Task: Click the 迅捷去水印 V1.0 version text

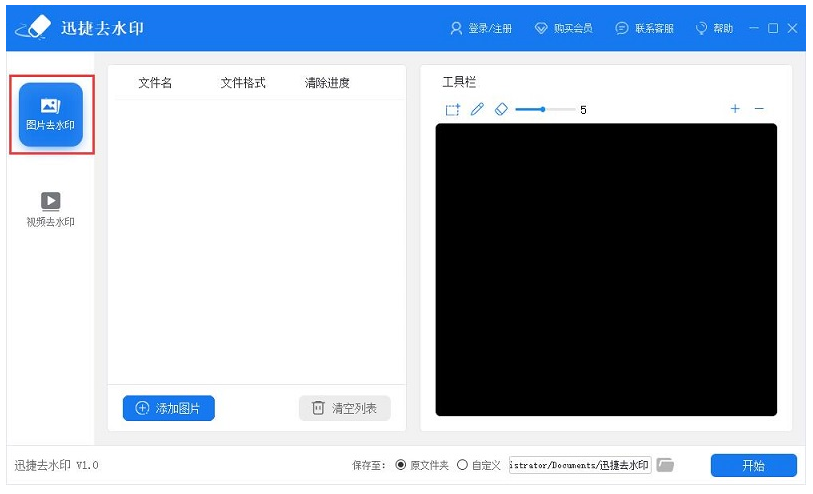Action: [x=57, y=465]
